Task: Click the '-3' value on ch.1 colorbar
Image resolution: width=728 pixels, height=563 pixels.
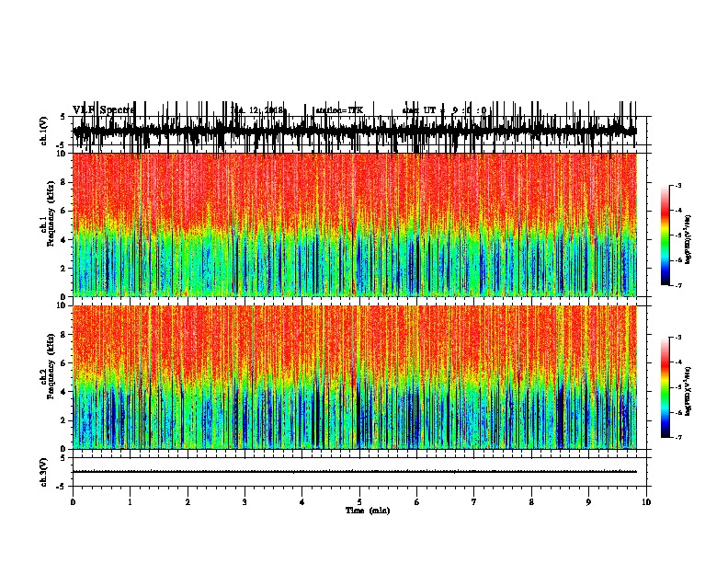Action: point(677,185)
